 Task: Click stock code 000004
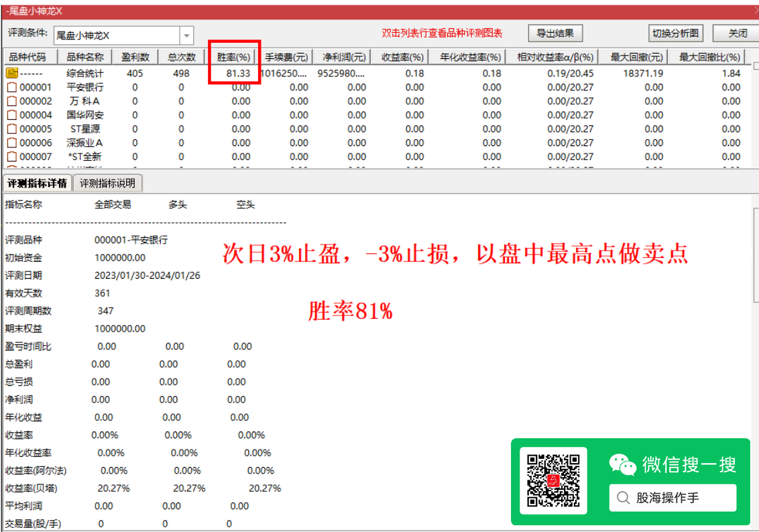pos(36,115)
